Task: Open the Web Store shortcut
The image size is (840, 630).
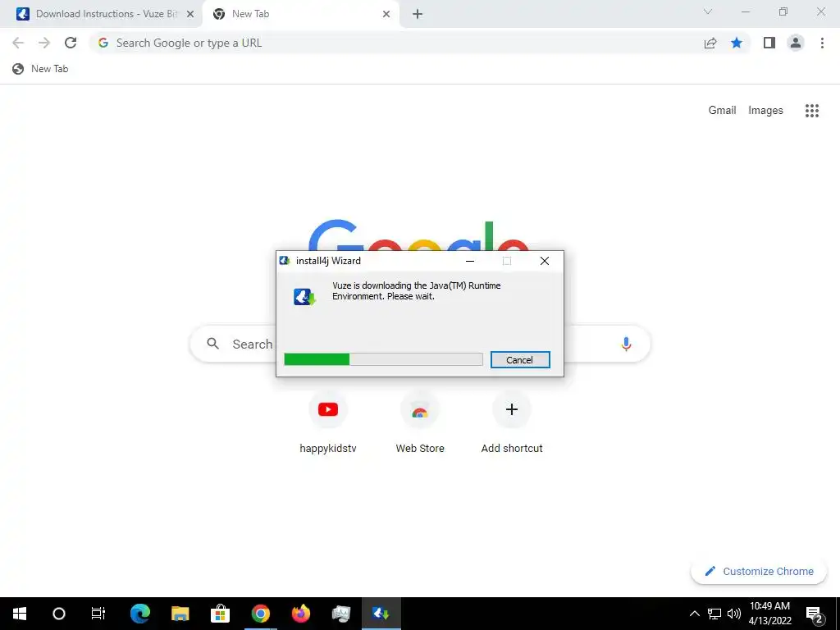Action: (x=420, y=423)
